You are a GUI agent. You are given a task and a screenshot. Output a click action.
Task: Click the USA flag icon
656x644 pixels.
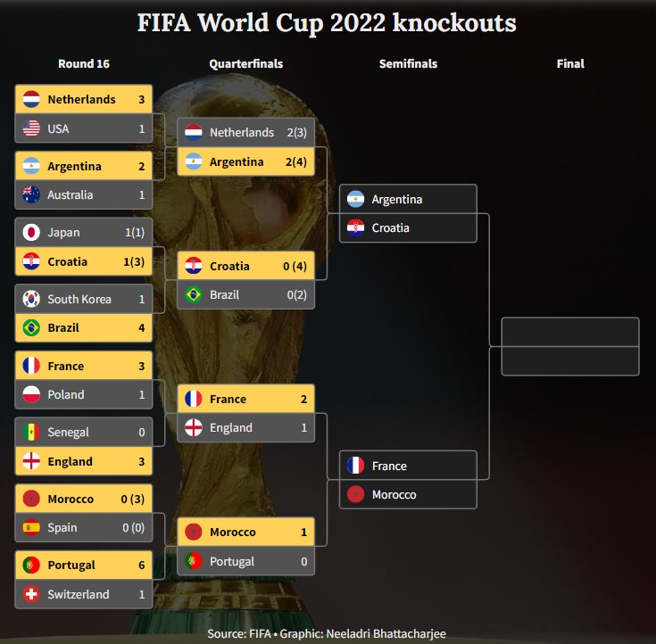[32, 128]
